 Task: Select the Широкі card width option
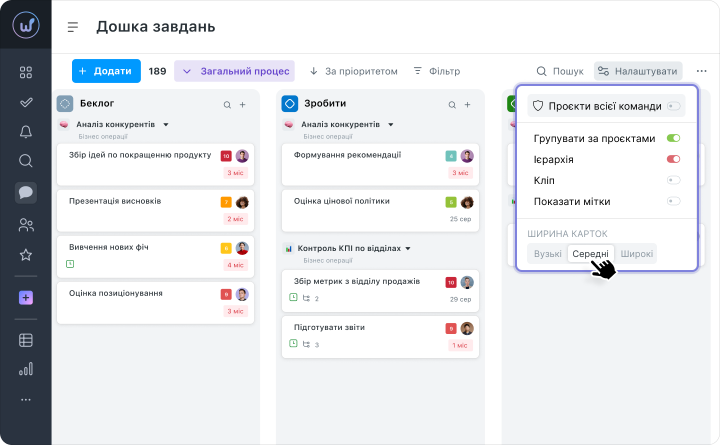click(x=636, y=254)
